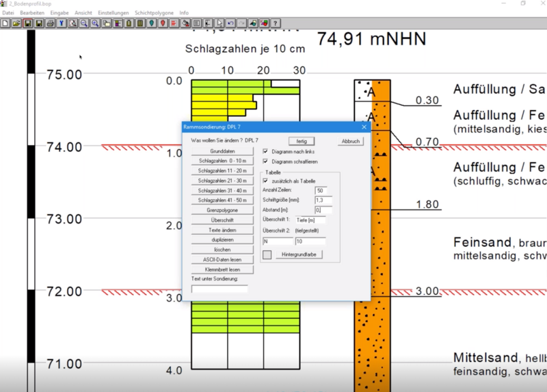
Task: Uncheck 'zusätzlich als Tabelle' option
Action: [266, 181]
